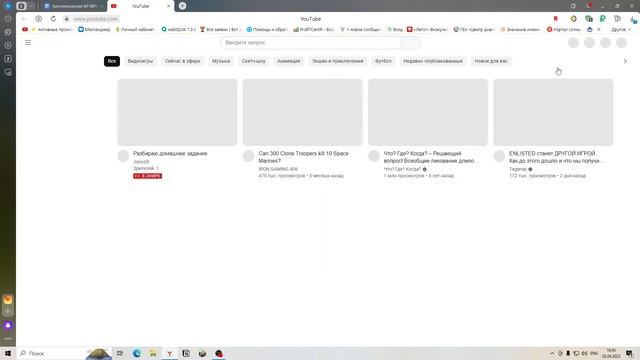Viewport: 640px width, 360px height.
Task: Open the orange mail icon in sidebar
Action: pos(8,300)
